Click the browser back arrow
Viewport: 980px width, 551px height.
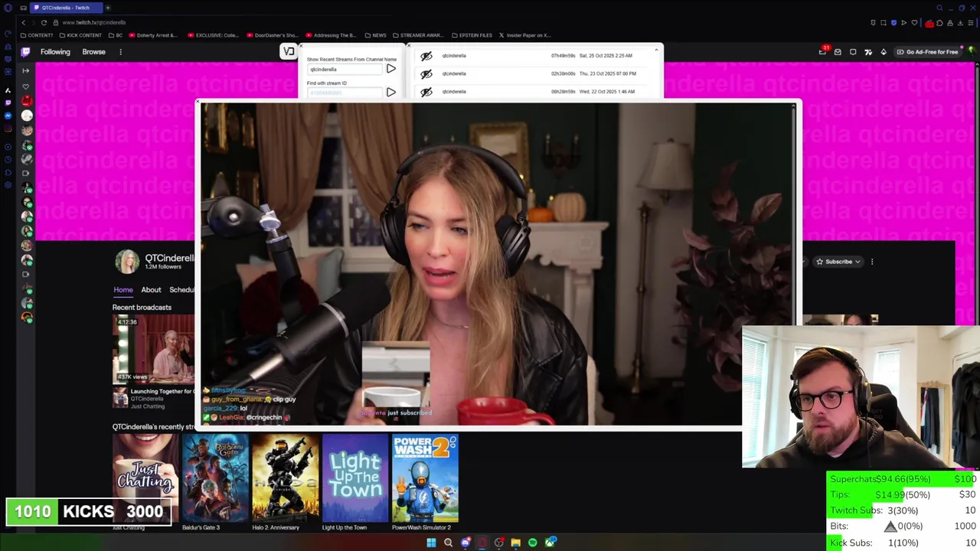(23, 22)
